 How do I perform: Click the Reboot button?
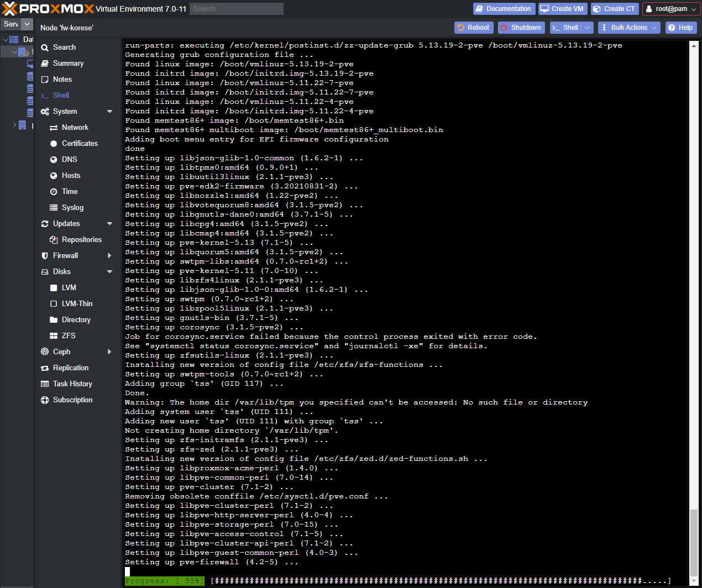pyautogui.click(x=473, y=28)
